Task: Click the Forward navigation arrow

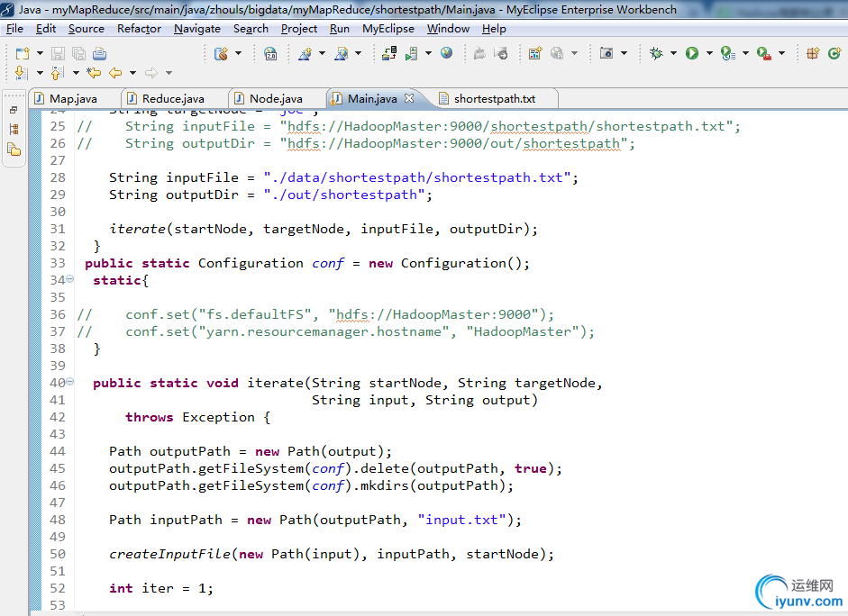Action: pos(151,72)
